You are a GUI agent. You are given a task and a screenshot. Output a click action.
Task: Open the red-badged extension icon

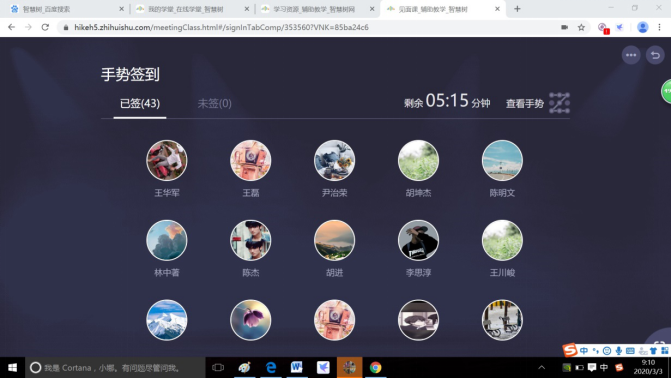coord(603,28)
